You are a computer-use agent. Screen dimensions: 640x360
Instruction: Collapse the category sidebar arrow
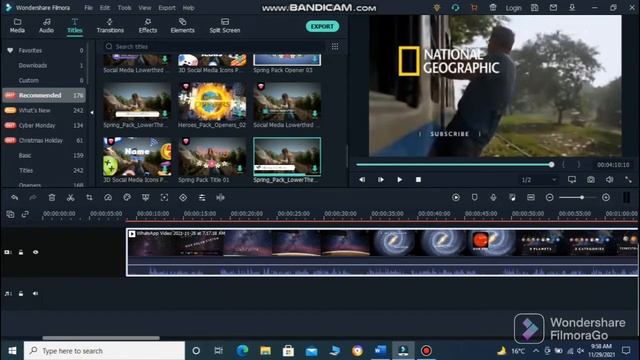click(92, 112)
